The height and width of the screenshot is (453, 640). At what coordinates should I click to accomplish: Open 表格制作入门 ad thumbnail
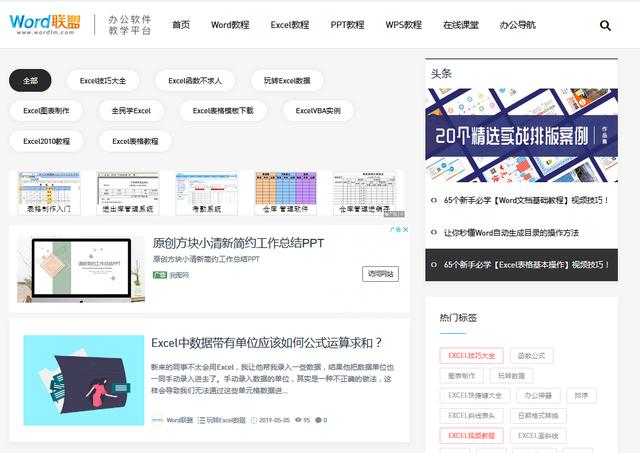(x=49, y=193)
